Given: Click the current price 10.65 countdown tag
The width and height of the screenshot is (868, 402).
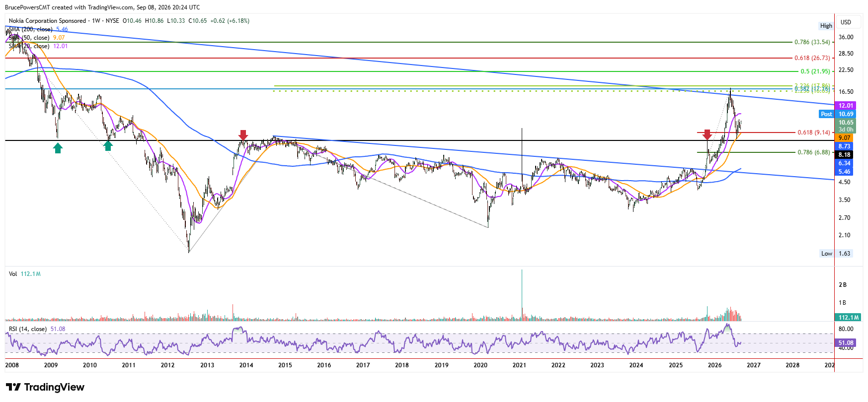Looking at the screenshot, I should coord(846,126).
